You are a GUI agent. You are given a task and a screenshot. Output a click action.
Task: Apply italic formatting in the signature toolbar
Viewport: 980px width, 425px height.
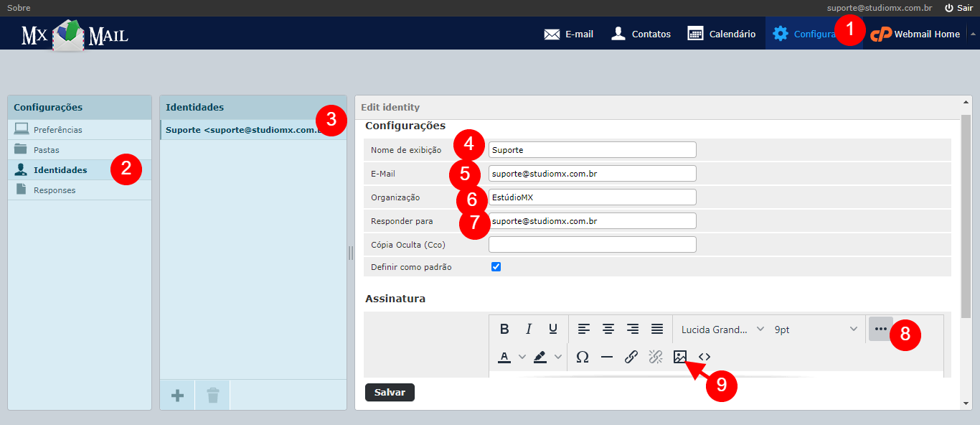pyautogui.click(x=529, y=328)
